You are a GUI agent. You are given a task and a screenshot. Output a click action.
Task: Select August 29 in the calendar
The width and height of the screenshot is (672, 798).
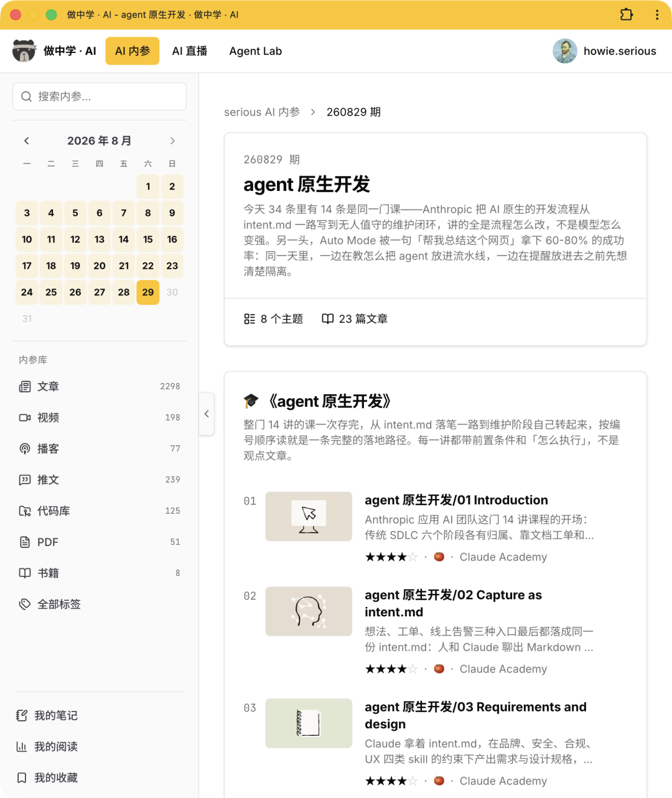[x=148, y=292]
